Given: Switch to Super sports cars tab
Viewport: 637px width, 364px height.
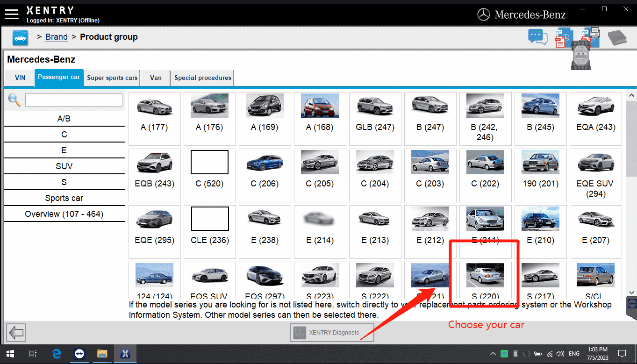Looking at the screenshot, I should pos(112,78).
